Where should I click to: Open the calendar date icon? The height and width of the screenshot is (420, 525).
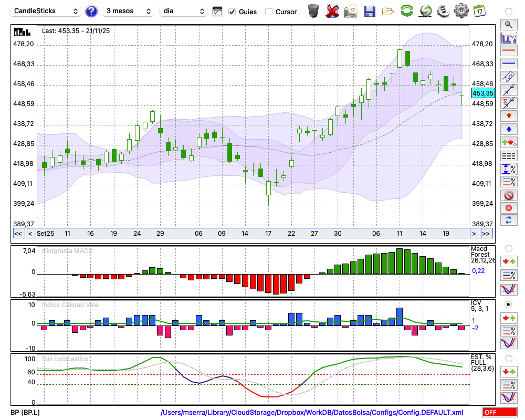(479, 11)
